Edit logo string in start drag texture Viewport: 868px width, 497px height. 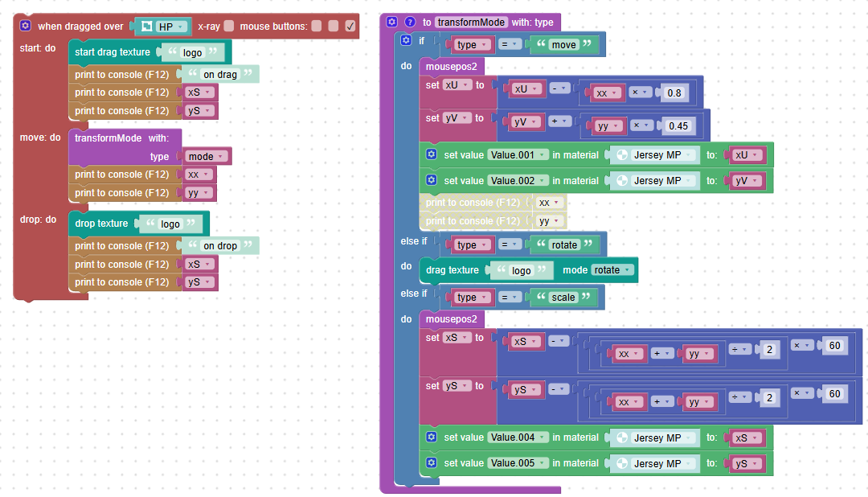pos(192,52)
